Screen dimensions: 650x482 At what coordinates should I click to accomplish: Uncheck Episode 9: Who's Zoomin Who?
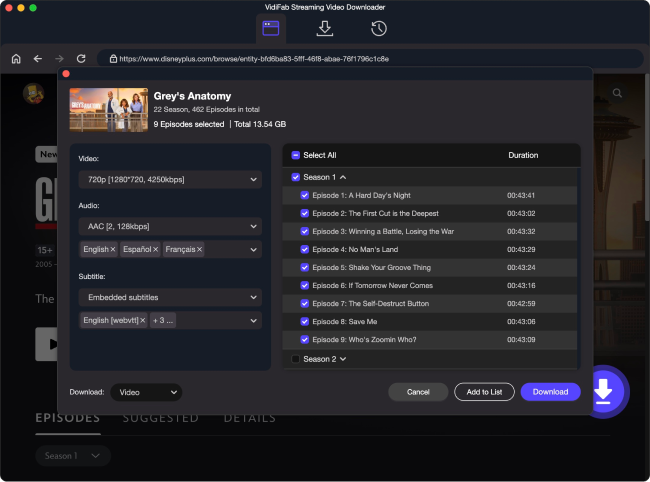click(305, 339)
